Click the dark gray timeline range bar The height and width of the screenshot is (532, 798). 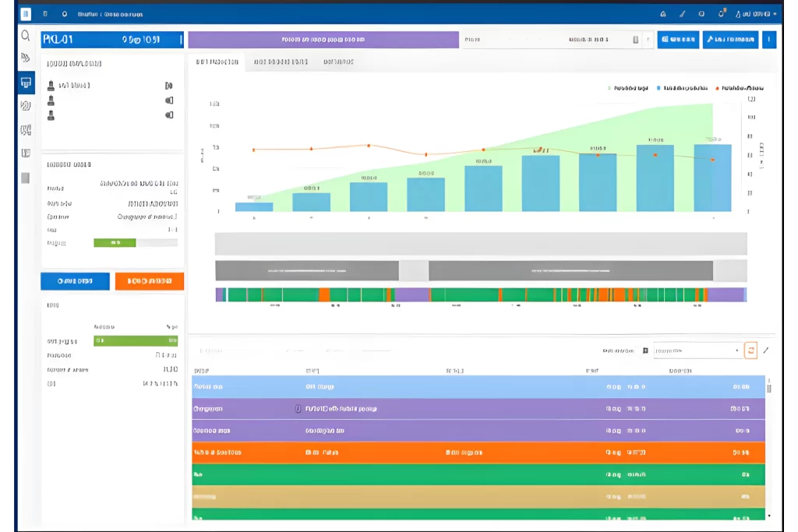click(570, 270)
